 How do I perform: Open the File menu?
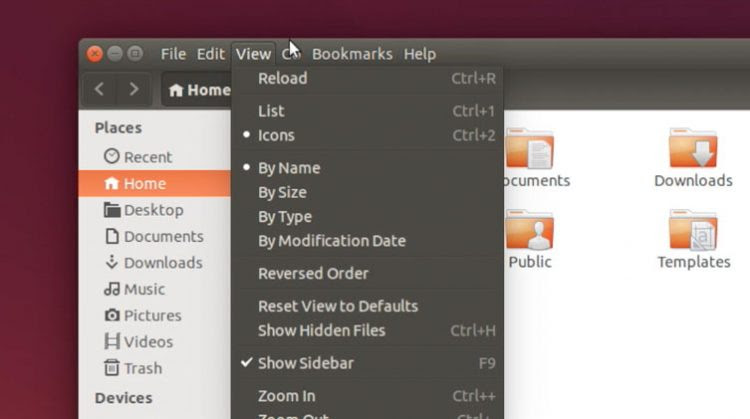173,54
